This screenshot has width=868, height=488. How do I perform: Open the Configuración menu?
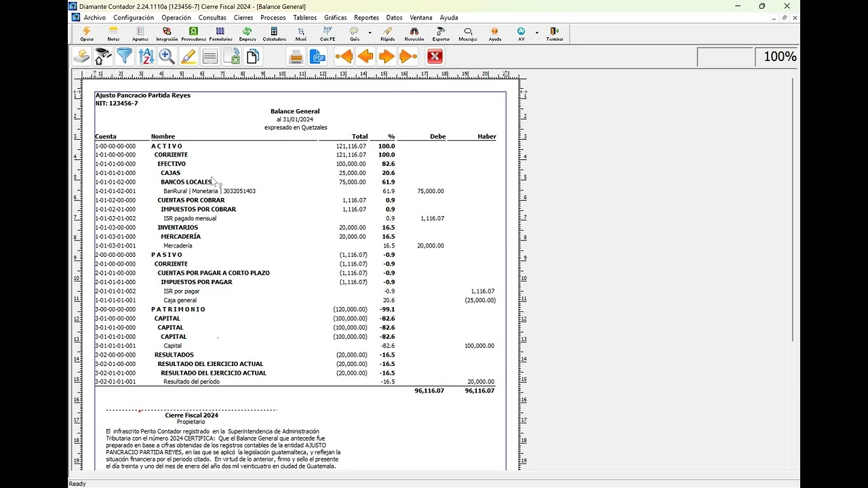[134, 18]
